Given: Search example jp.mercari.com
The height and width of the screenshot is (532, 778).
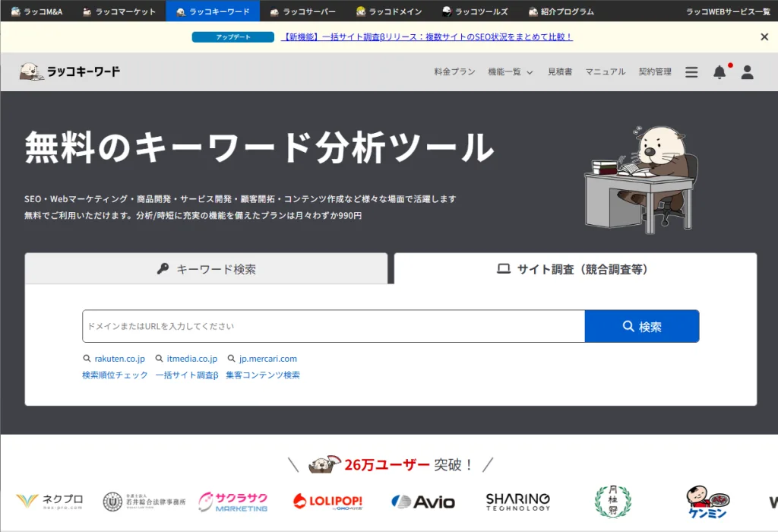Looking at the screenshot, I should coord(262,358).
